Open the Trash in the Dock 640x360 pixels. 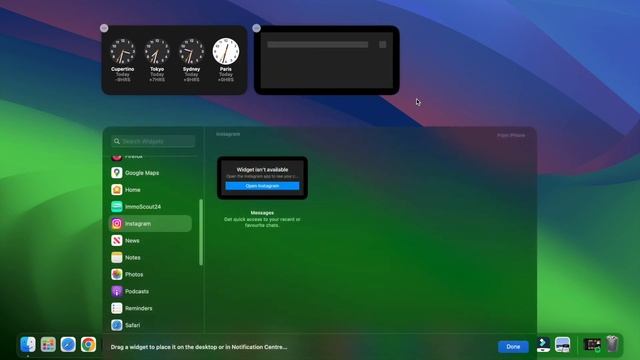pos(612,344)
